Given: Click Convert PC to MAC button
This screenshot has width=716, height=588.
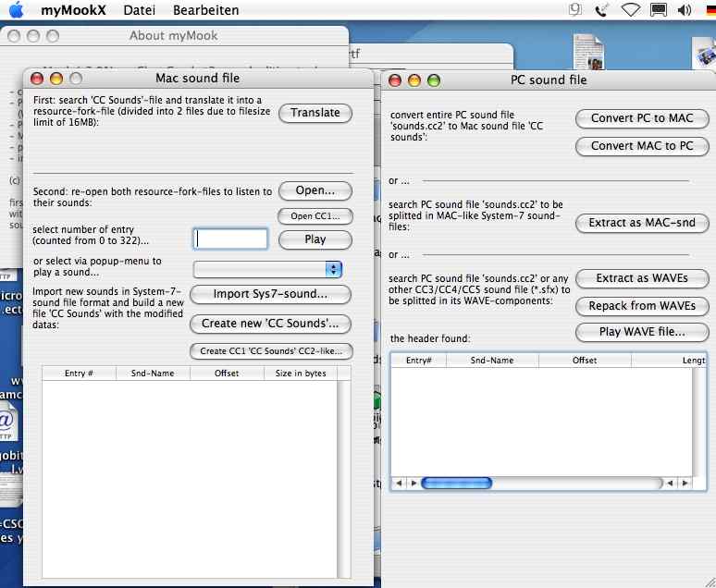Looking at the screenshot, I should click(x=642, y=118).
